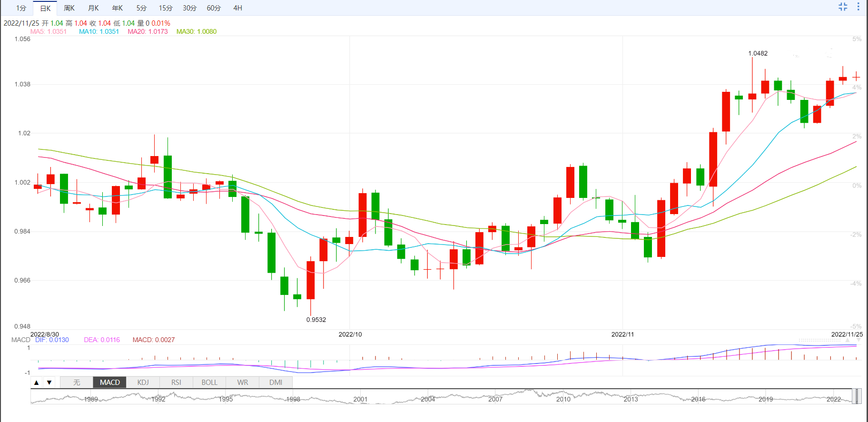868x422 pixels.
Task: Click the 0% change axis label
Action: [x=857, y=186]
